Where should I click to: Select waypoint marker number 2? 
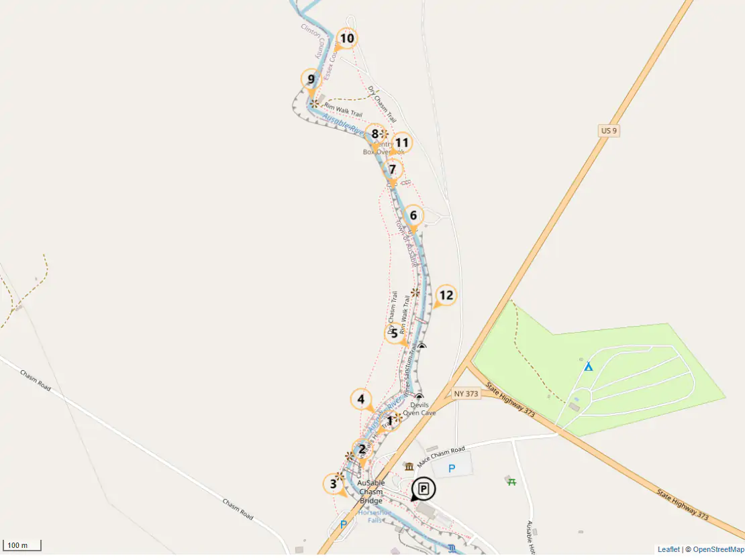pyautogui.click(x=362, y=450)
